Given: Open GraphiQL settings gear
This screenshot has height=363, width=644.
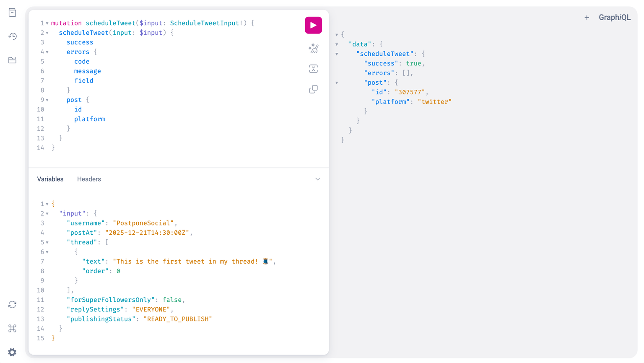Looking at the screenshot, I should (x=13, y=352).
